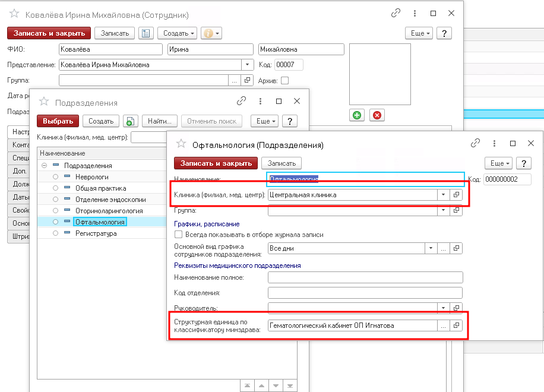Open Создать dropdown in employee window
The width and height of the screenshot is (544, 392).
point(178,33)
